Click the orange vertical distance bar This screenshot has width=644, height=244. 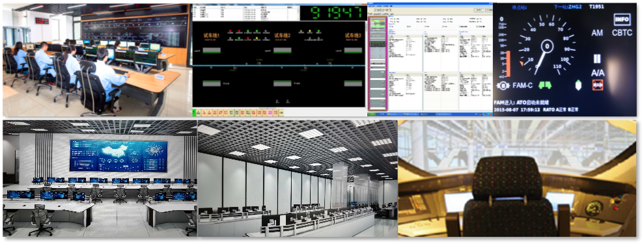pos(508,64)
